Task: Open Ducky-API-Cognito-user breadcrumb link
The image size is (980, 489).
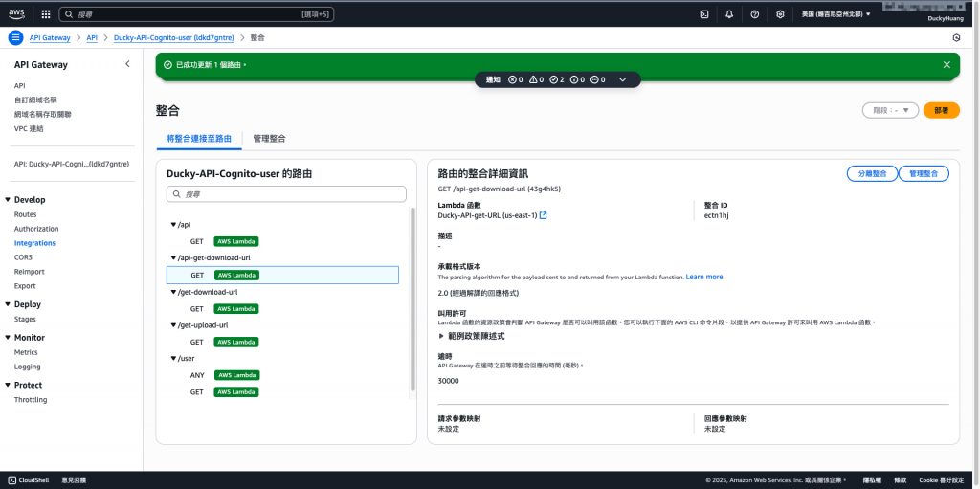Action: pyautogui.click(x=174, y=37)
